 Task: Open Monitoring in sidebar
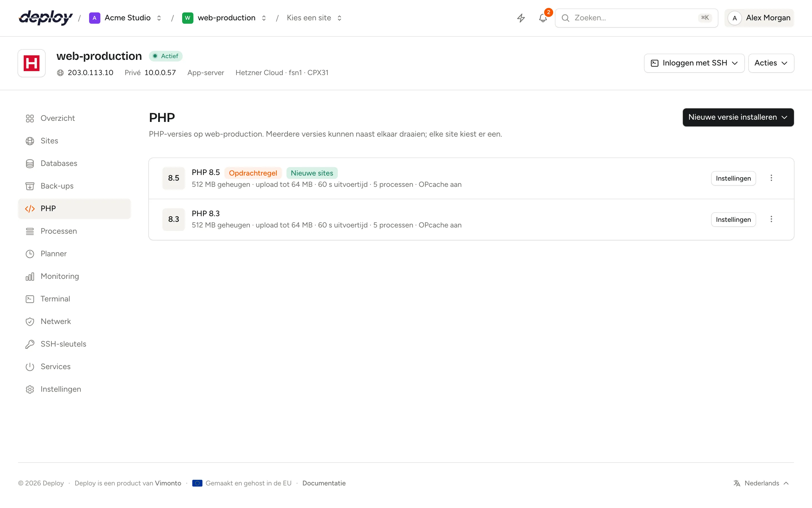click(x=74, y=276)
